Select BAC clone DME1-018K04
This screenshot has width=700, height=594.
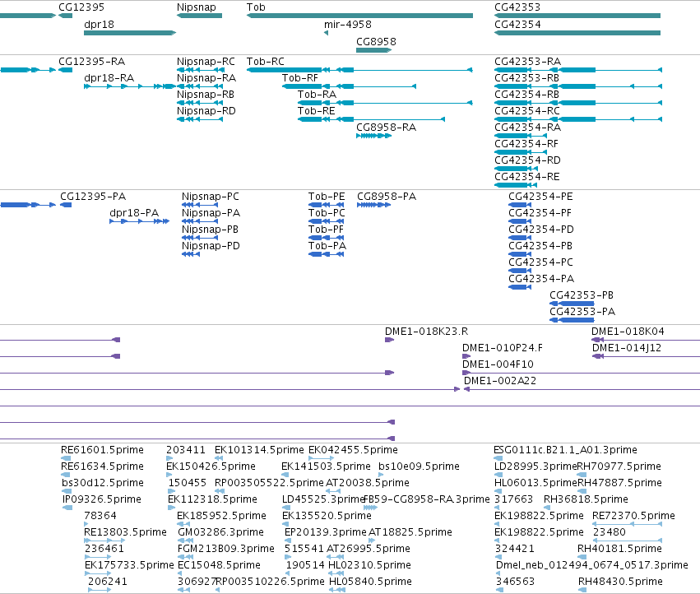tap(628, 332)
